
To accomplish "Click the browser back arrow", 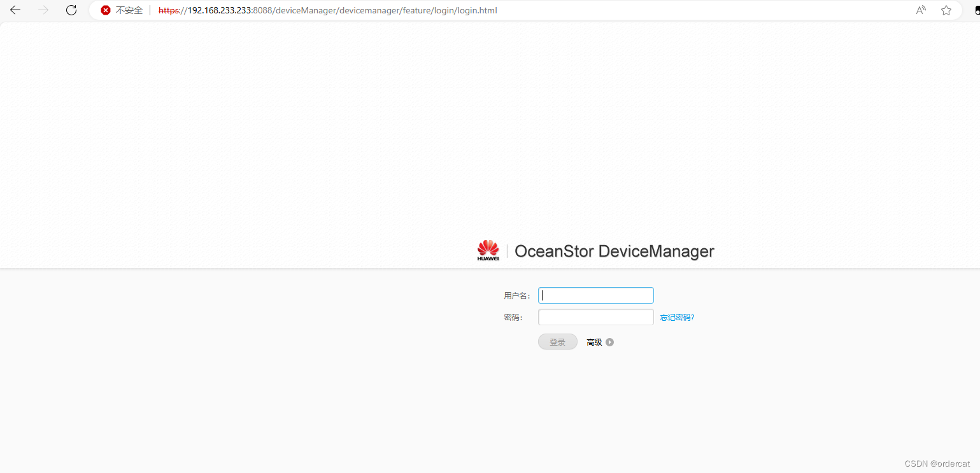I will coord(15,10).
